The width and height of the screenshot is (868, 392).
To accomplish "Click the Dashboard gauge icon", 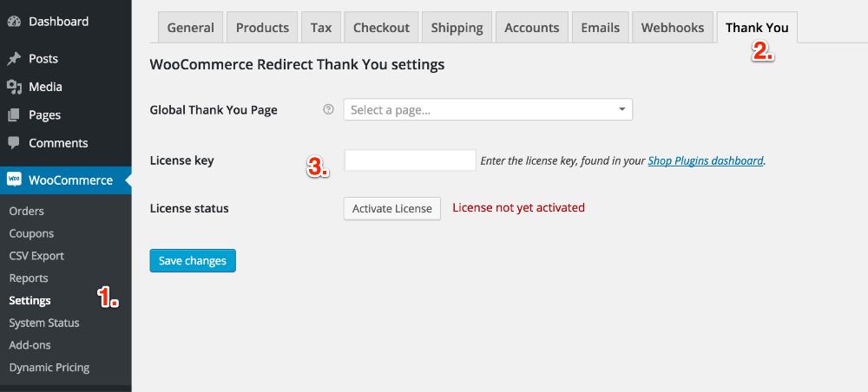I will [x=14, y=21].
